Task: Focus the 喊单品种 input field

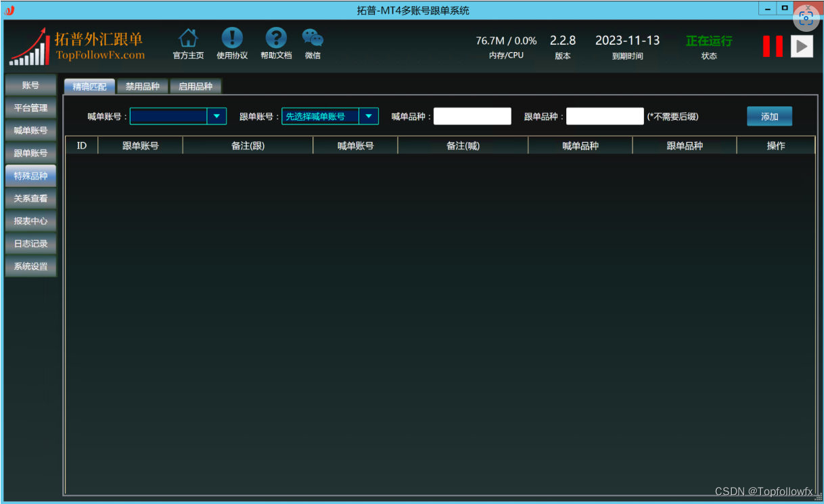Action: (472, 116)
